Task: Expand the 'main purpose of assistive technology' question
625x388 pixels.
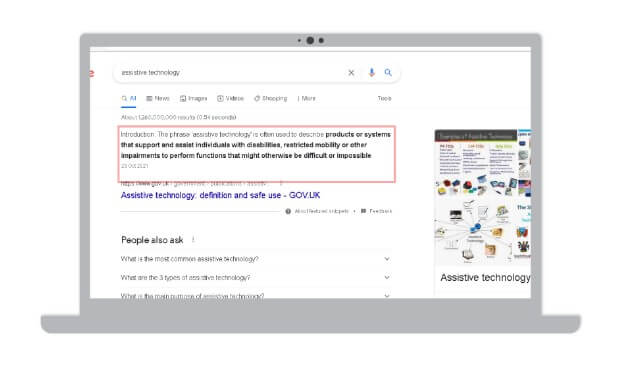Action: coord(255,295)
